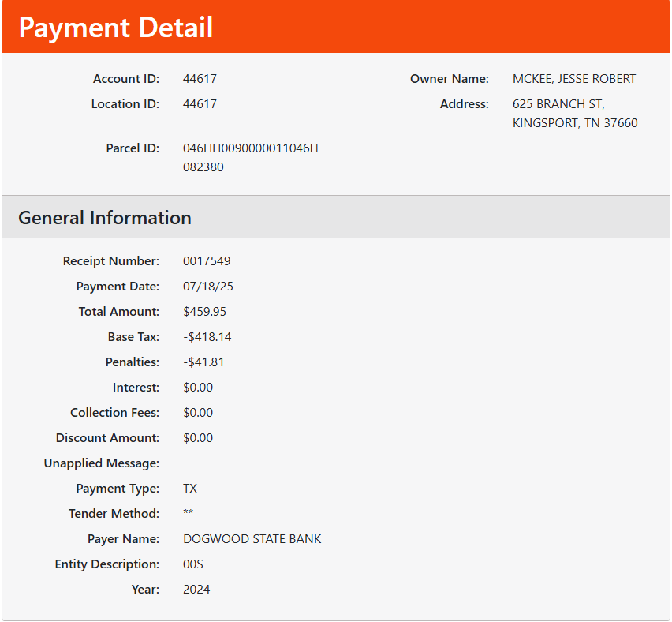This screenshot has width=672, height=622.
Task: Click owner name MCKEE, JESSE ROBERT
Action: pos(573,79)
